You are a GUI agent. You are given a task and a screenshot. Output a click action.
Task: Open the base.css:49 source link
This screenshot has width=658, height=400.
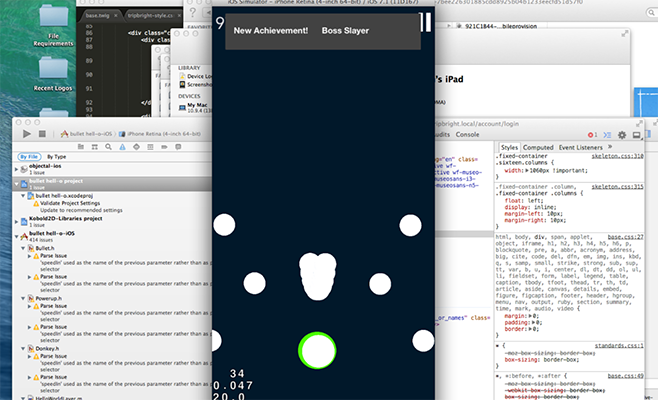[x=625, y=376]
